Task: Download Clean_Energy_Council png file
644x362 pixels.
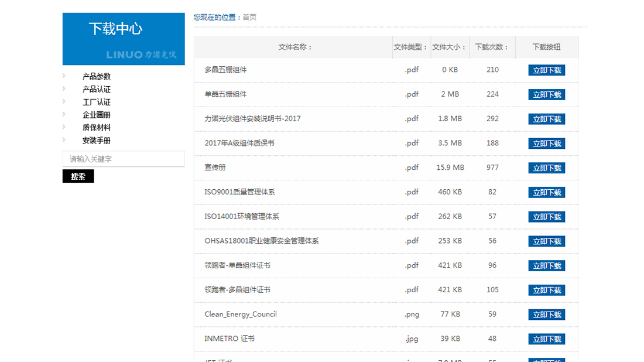Action: coord(547,315)
